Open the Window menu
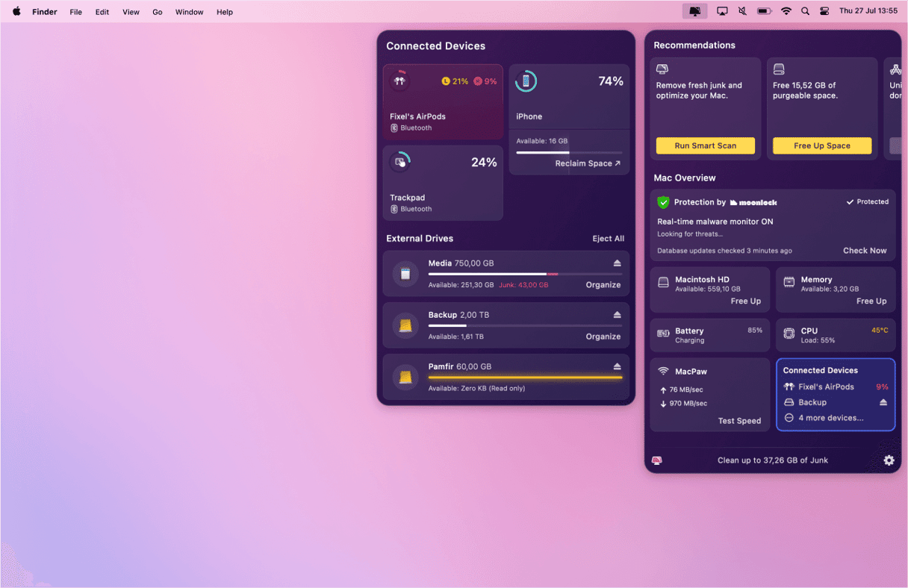Screen dimensions: 908x588 189,12
